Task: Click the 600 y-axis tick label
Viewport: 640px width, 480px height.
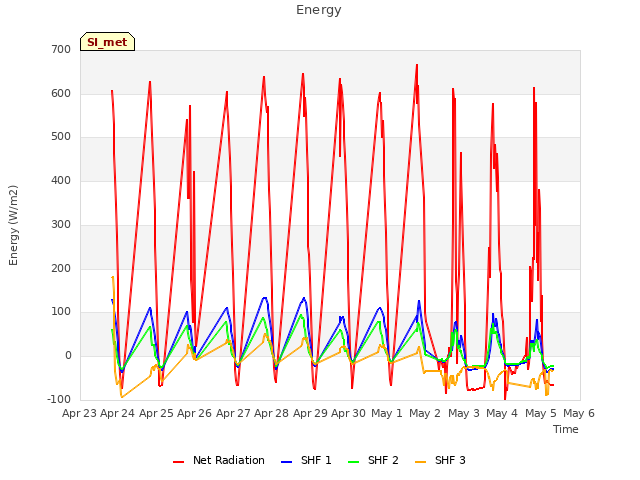Action: [x=61, y=93]
